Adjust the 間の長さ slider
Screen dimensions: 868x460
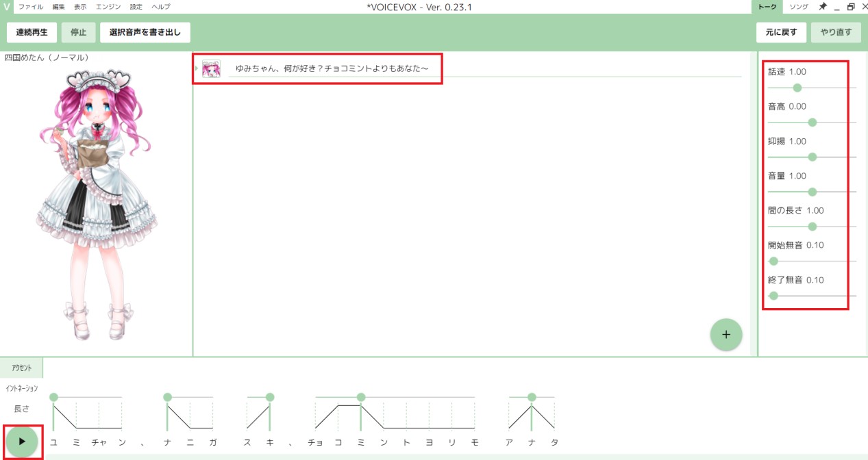812,227
